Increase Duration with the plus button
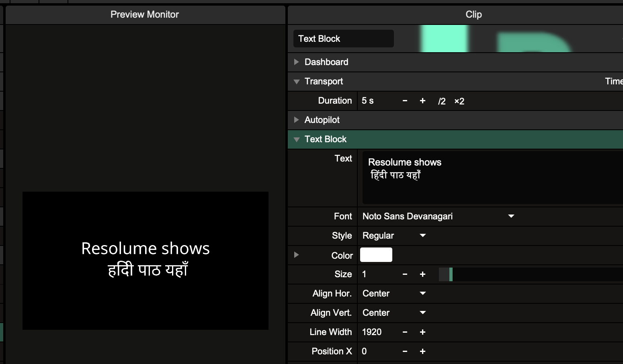 tap(422, 101)
